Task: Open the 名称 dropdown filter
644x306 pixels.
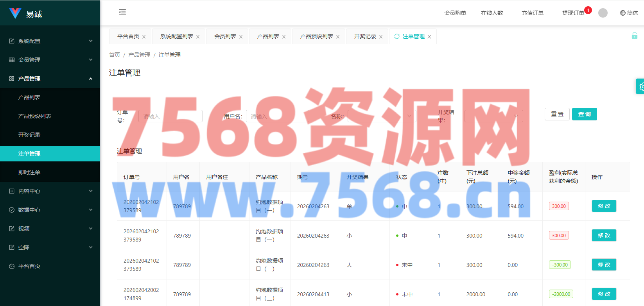Action: tap(381, 116)
